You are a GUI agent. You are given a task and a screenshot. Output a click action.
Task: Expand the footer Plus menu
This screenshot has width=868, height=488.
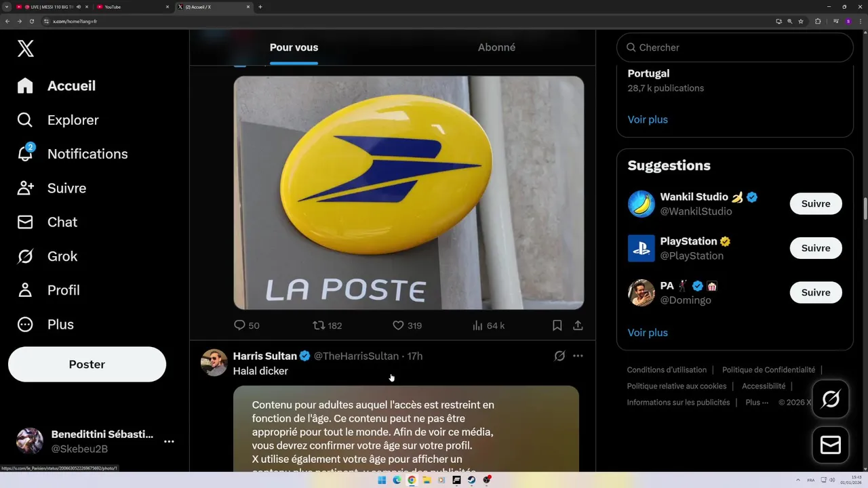757,403
